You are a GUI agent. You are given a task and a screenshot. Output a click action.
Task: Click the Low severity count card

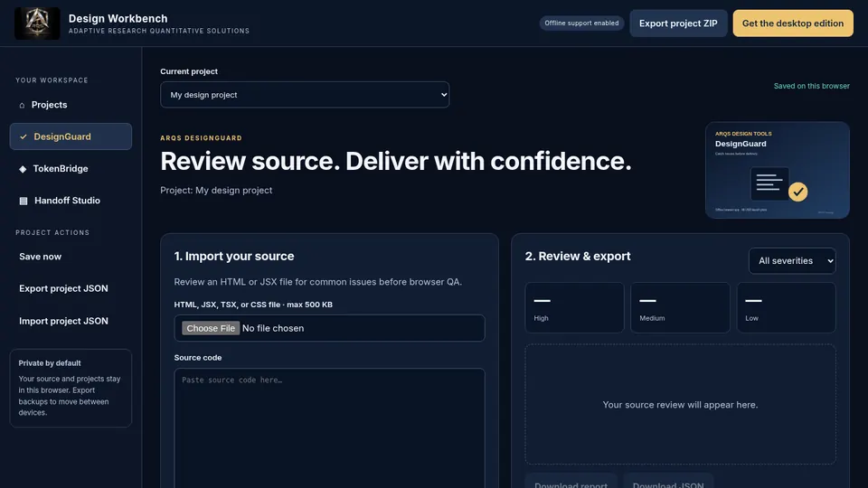pos(786,307)
